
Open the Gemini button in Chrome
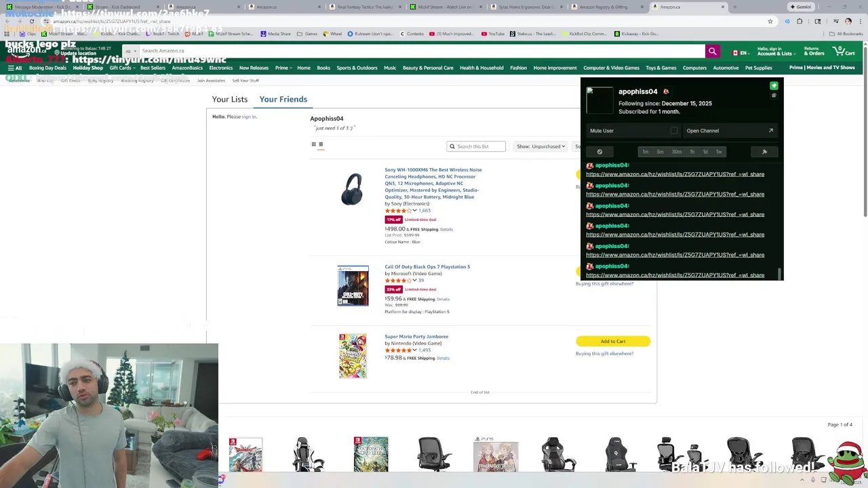(x=800, y=7)
